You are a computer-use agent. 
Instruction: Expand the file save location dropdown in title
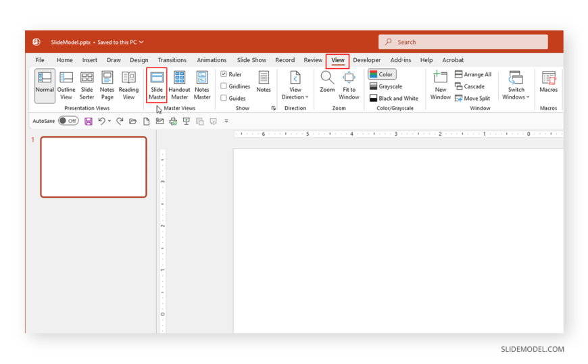coord(141,42)
